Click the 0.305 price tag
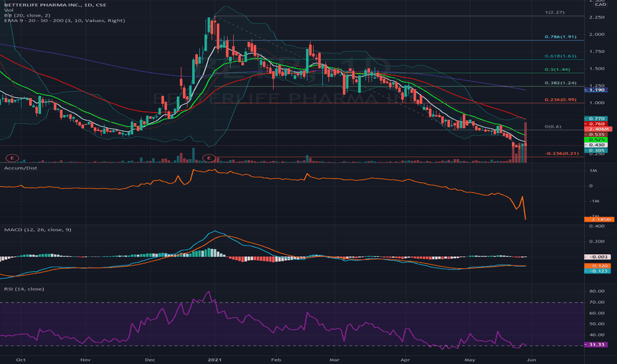 (x=596, y=151)
